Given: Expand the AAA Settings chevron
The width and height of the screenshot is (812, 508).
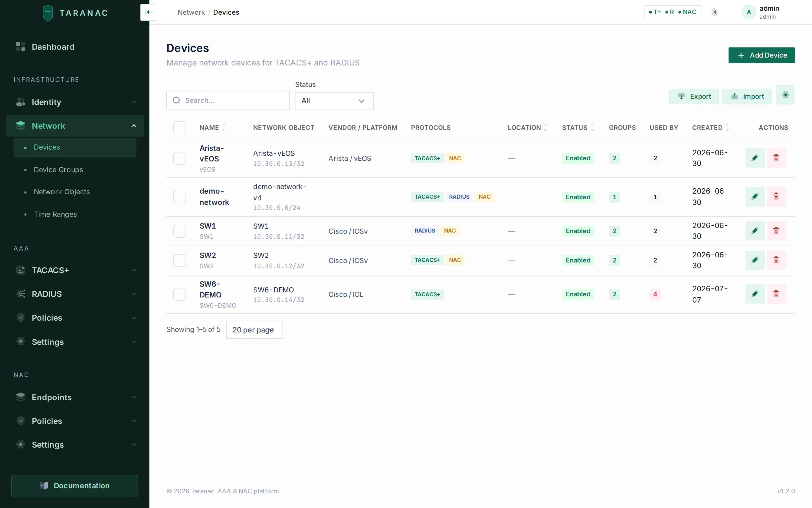Looking at the screenshot, I should pyautogui.click(x=134, y=342).
